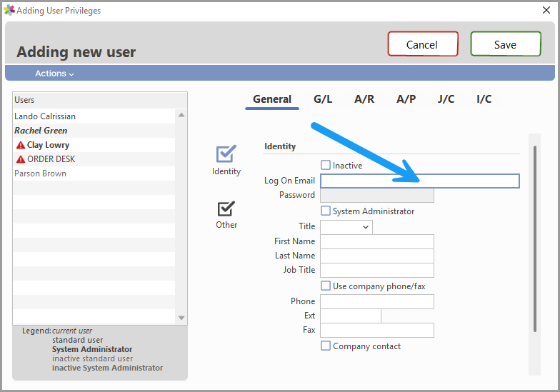This screenshot has height=392, width=560.
Task: Toggle the Company contact checkbox
Action: [x=326, y=346]
